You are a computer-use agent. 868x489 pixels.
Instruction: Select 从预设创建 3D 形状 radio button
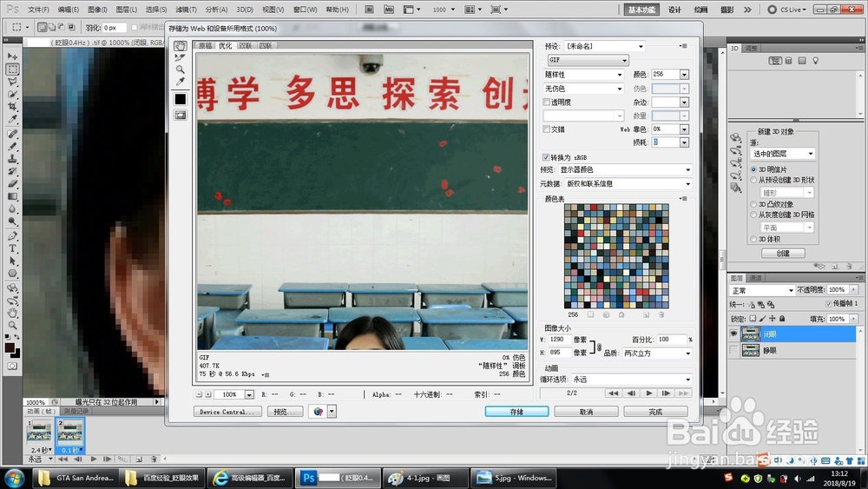pyautogui.click(x=753, y=180)
